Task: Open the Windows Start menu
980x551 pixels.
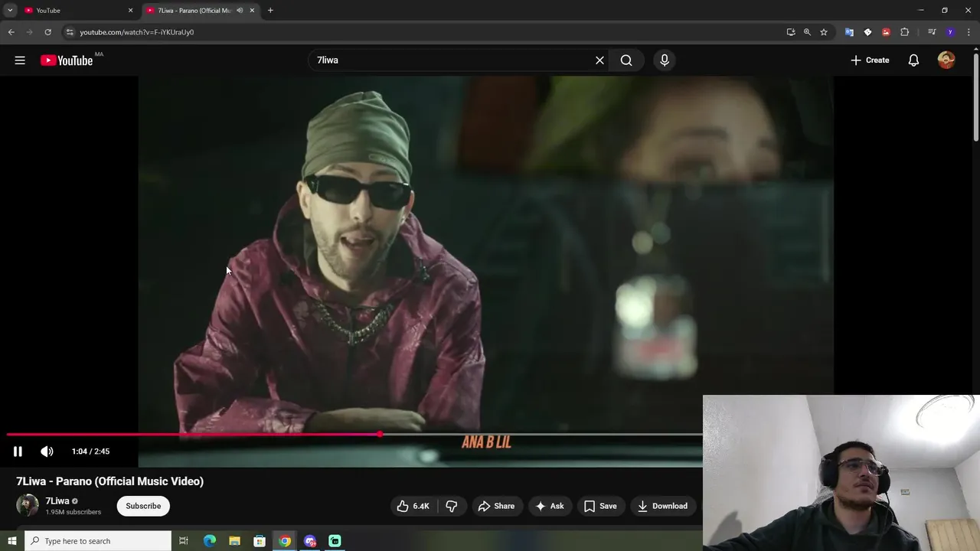Action: [11, 541]
